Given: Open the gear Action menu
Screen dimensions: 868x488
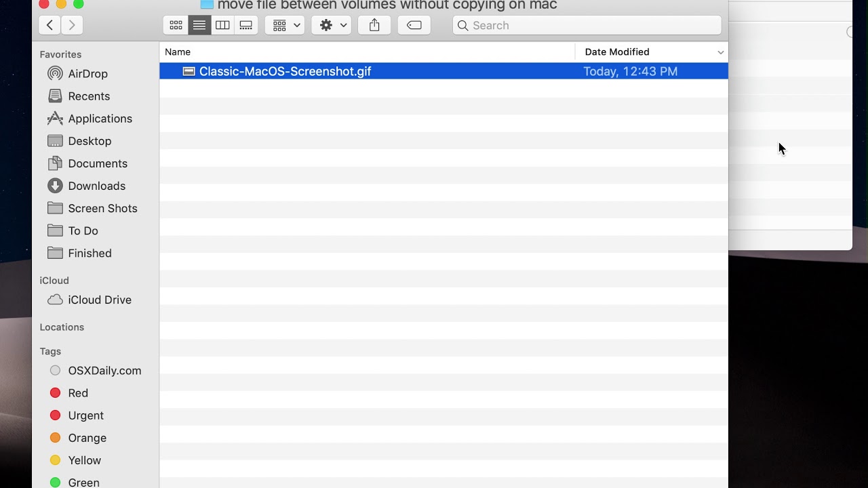Looking at the screenshot, I should [332, 25].
